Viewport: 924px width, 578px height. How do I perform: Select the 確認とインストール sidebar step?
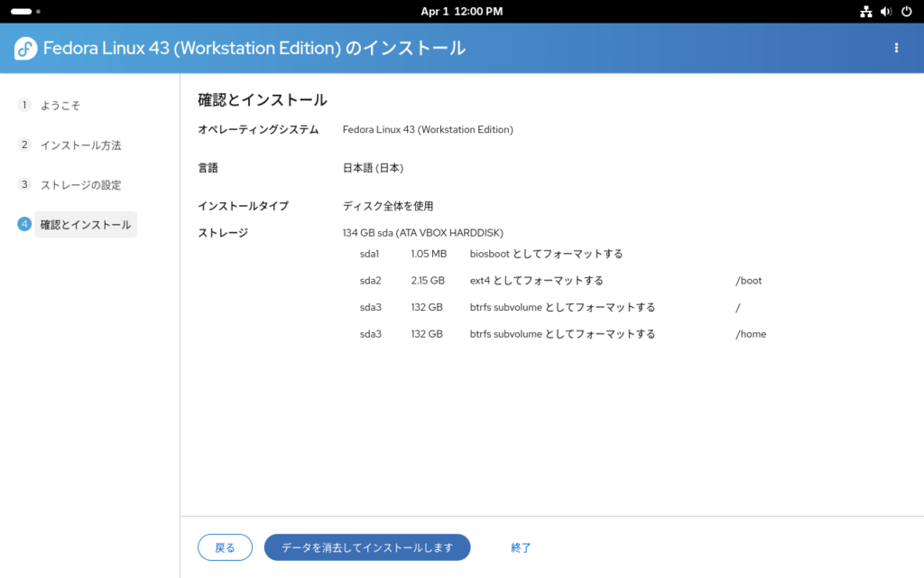coord(86,224)
